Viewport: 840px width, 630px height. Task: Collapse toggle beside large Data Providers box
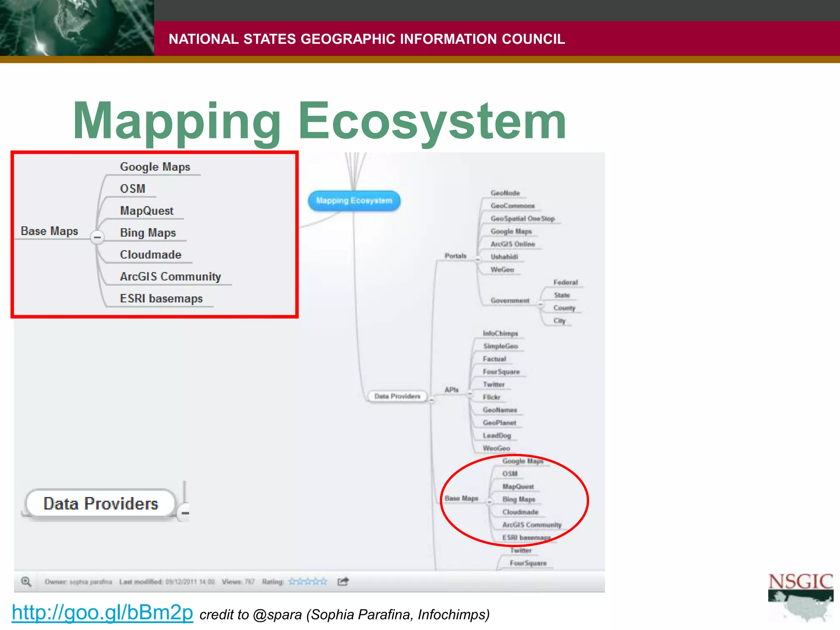click(185, 513)
